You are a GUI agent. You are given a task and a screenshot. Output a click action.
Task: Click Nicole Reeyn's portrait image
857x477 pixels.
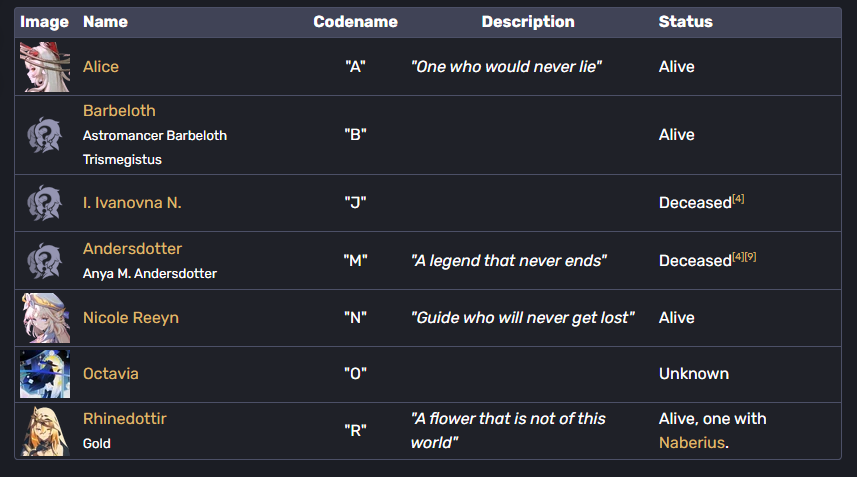pos(45,318)
